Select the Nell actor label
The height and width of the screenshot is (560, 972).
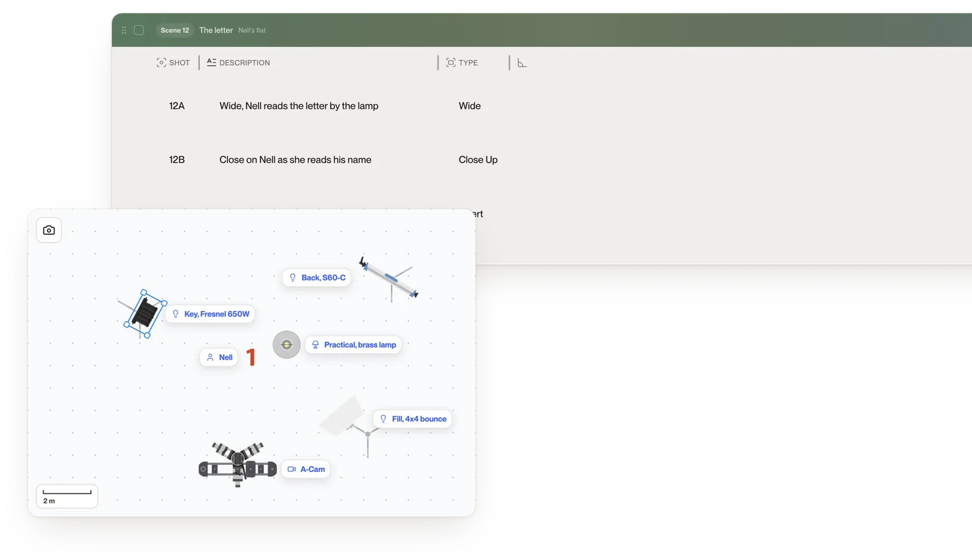click(x=219, y=357)
